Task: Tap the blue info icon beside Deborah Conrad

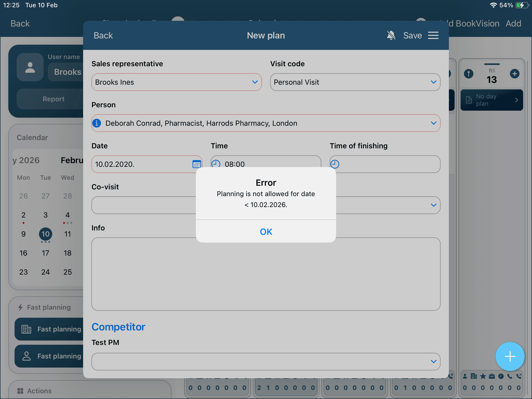Action: 97,123
